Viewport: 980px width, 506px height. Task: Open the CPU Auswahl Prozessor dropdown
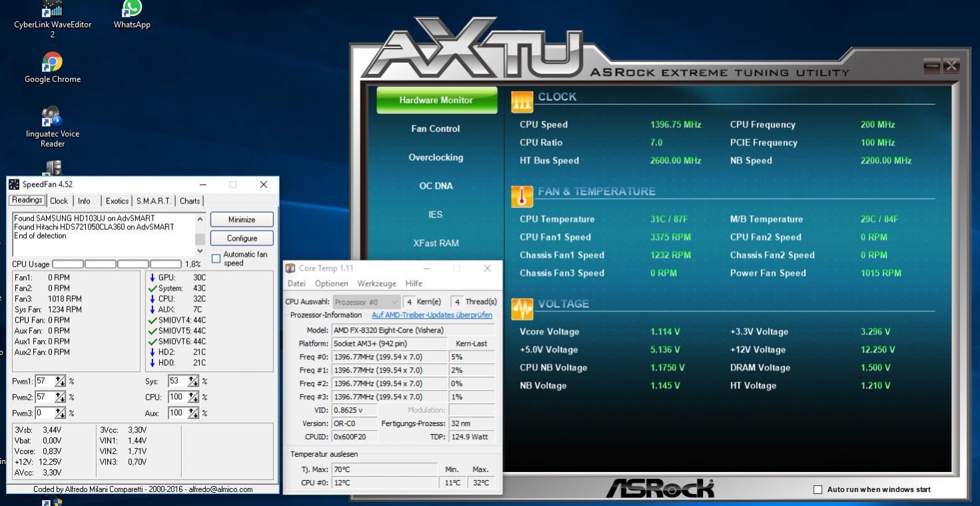point(367,302)
